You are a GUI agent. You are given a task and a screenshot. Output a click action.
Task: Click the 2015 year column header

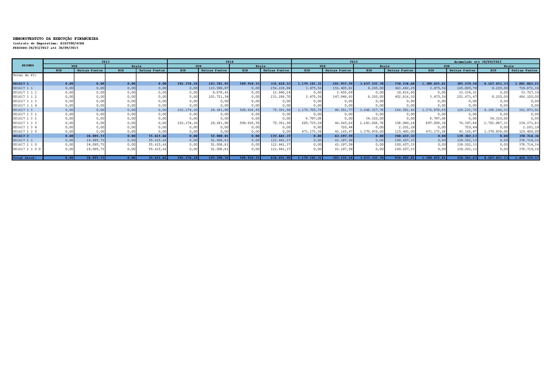[x=353, y=62]
